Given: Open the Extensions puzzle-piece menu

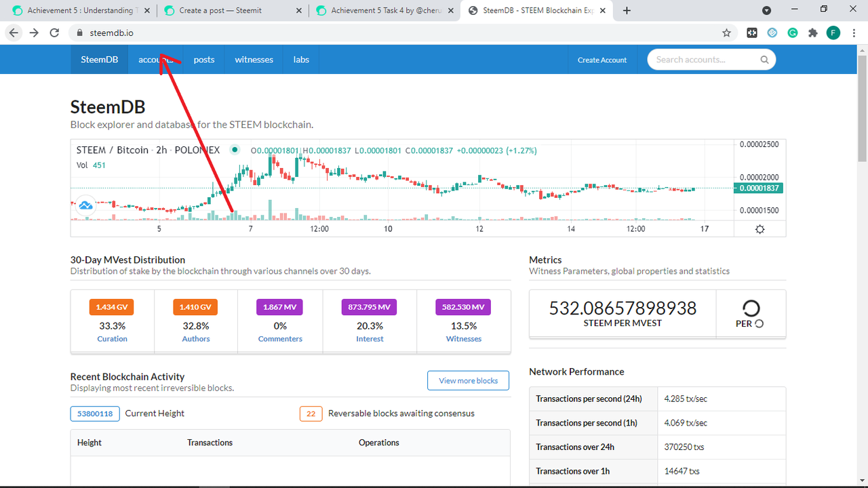Looking at the screenshot, I should (813, 33).
